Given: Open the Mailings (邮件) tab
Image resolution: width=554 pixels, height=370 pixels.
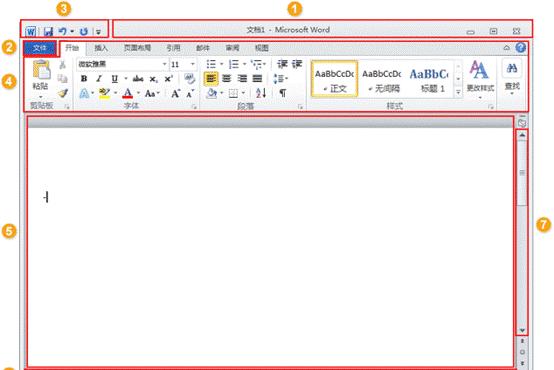Looking at the screenshot, I should (x=203, y=48).
